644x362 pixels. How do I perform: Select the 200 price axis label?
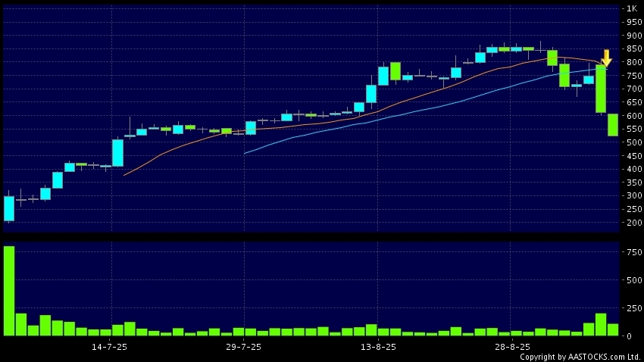633,223
